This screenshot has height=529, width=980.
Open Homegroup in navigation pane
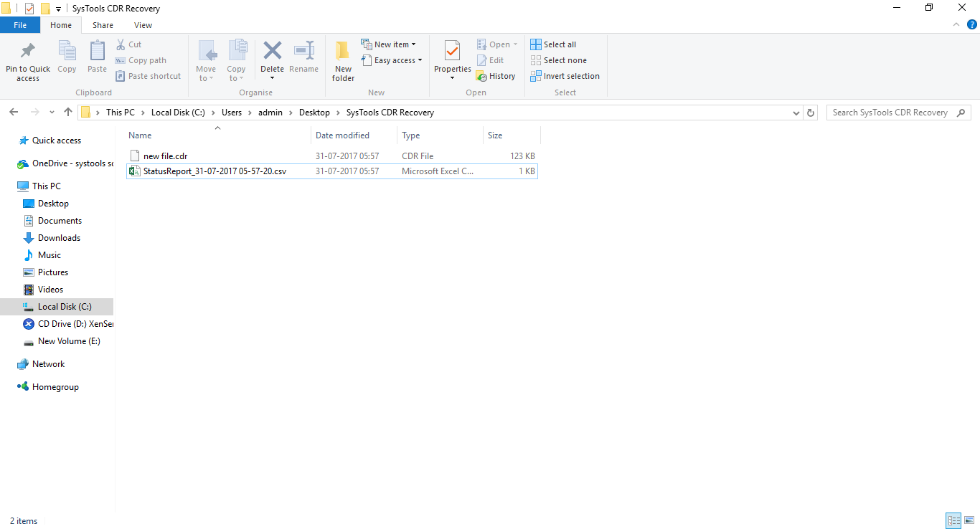pyautogui.click(x=55, y=387)
